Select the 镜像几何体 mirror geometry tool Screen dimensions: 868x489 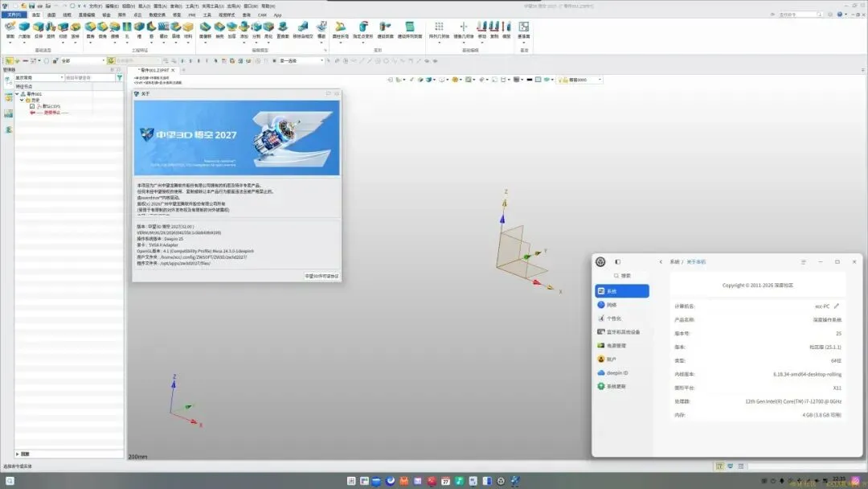click(464, 30)
